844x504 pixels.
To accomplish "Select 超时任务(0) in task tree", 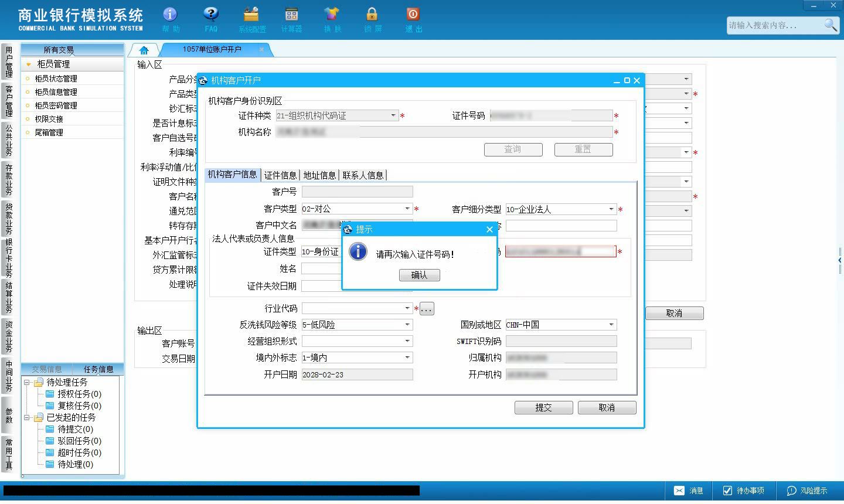I will pyautogui.click(x=79, y=452).
